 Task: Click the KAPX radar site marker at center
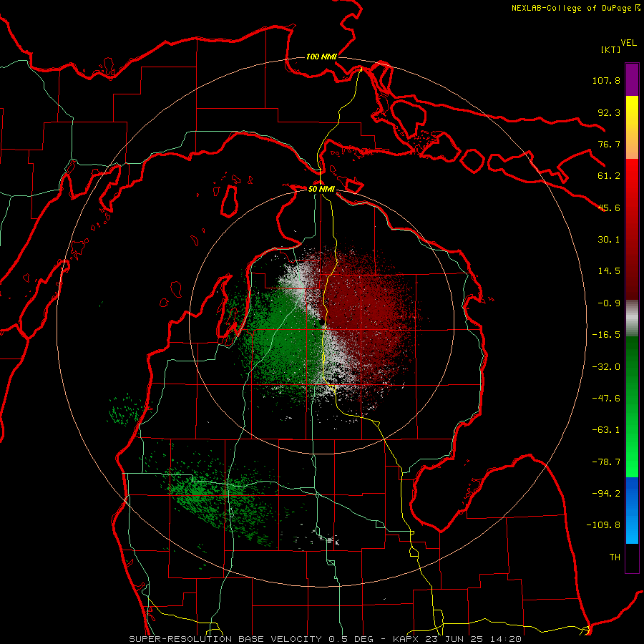tap(321, 323)
